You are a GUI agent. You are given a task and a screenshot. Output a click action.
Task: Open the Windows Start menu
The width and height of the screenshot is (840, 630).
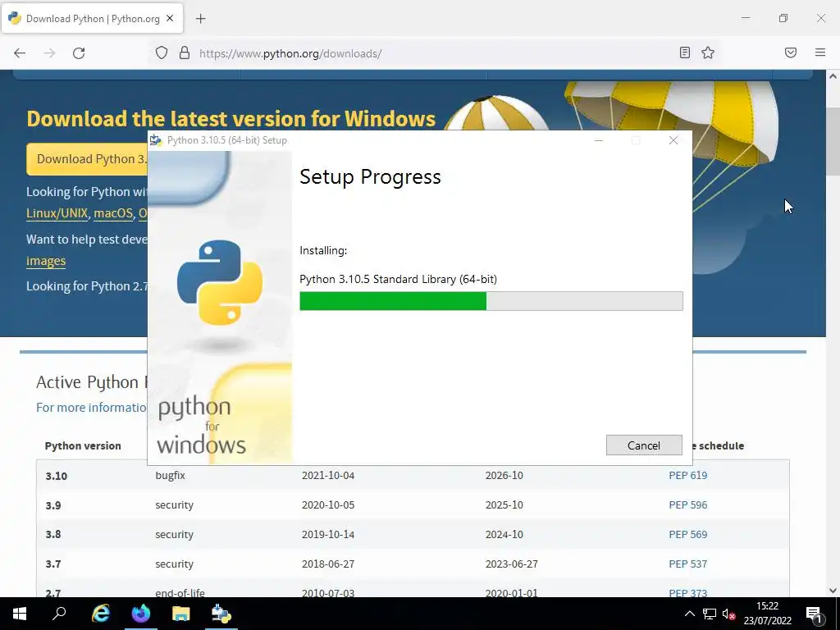click(20, 614)
